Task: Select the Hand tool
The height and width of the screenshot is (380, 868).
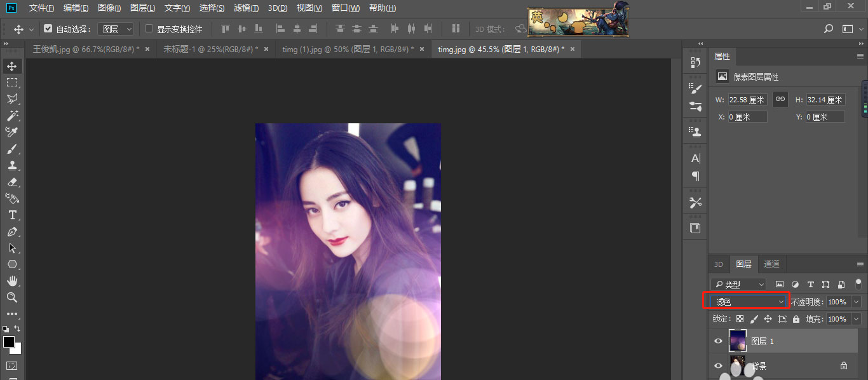Action: tap(12, 281)
